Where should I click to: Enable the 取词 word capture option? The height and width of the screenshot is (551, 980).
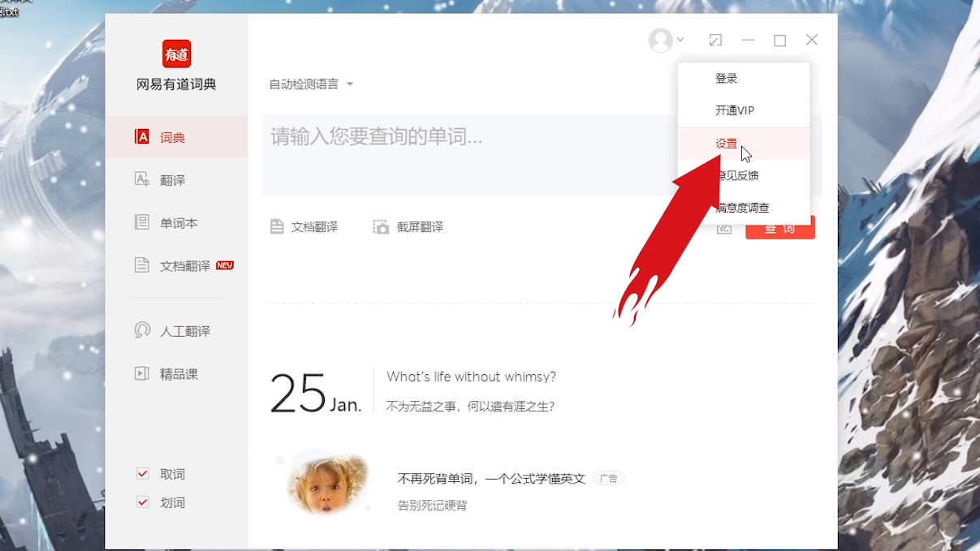pos(141,474)
